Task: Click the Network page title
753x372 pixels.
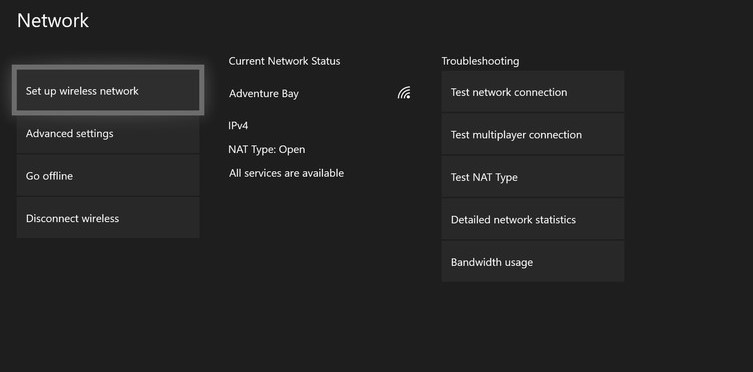Action: pos(53,21)
